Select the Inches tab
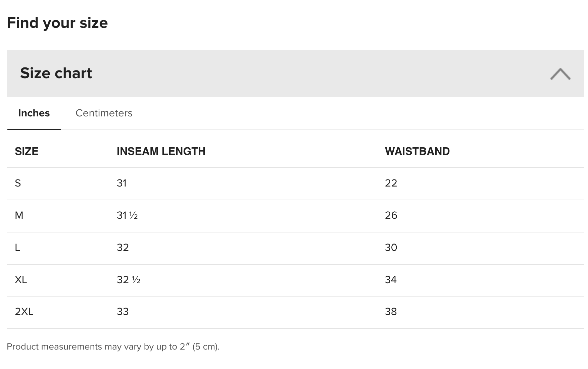588x369 pixels. click(x=34, y=113)
